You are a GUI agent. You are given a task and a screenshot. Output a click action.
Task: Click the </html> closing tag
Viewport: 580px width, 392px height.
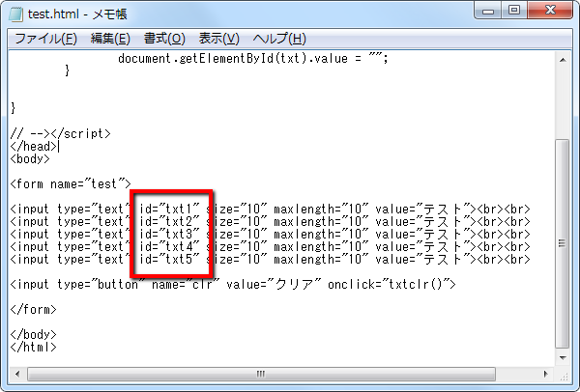coord(33,347)
